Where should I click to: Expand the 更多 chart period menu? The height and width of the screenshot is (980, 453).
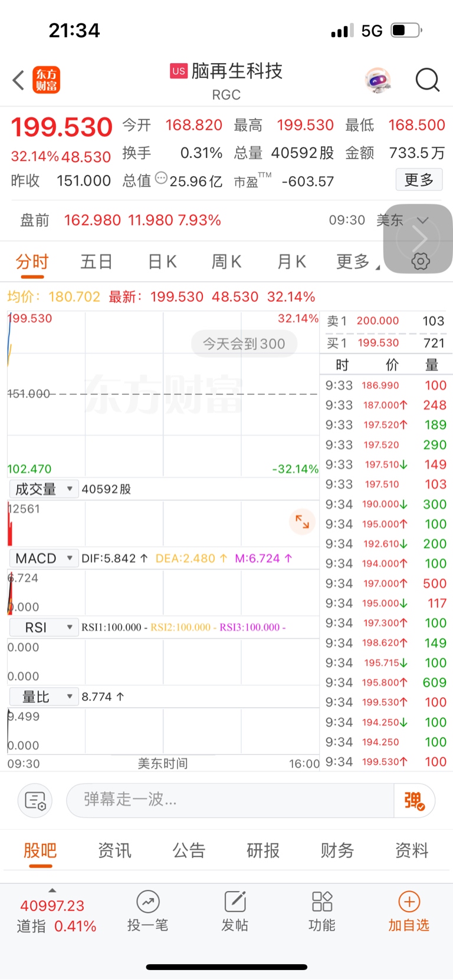point(357,262)
